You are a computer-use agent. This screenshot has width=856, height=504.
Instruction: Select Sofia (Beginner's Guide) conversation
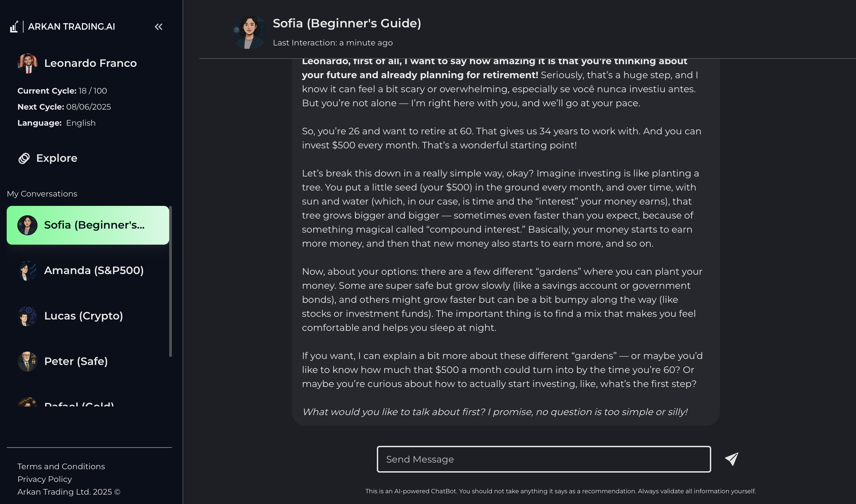tap(94, 225)
